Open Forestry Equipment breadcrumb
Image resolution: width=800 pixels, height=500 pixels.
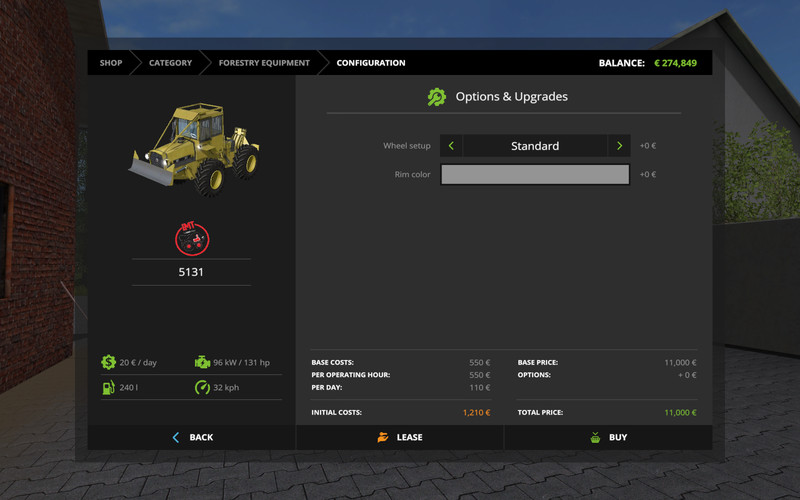pos(264,63)
